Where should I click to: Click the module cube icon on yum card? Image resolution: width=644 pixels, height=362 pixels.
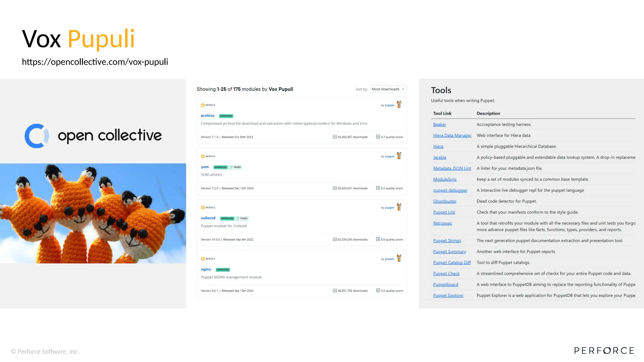click(203, 156)
